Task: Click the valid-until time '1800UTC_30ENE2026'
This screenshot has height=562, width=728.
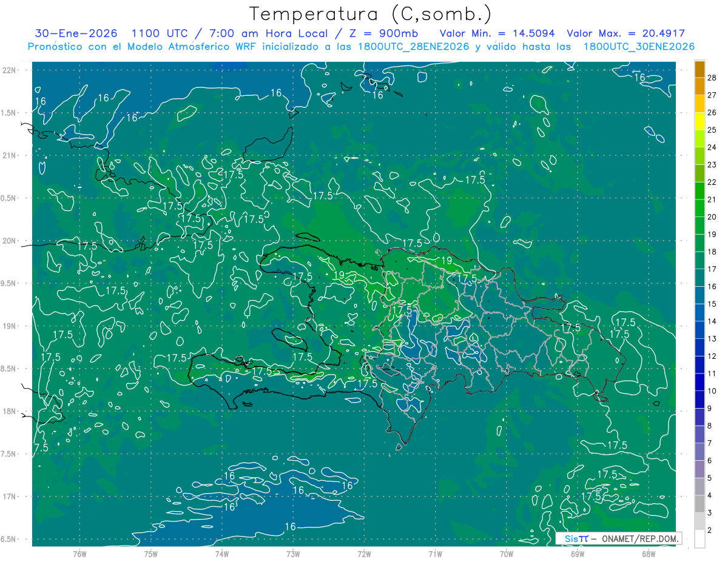Action: point(639,47)
